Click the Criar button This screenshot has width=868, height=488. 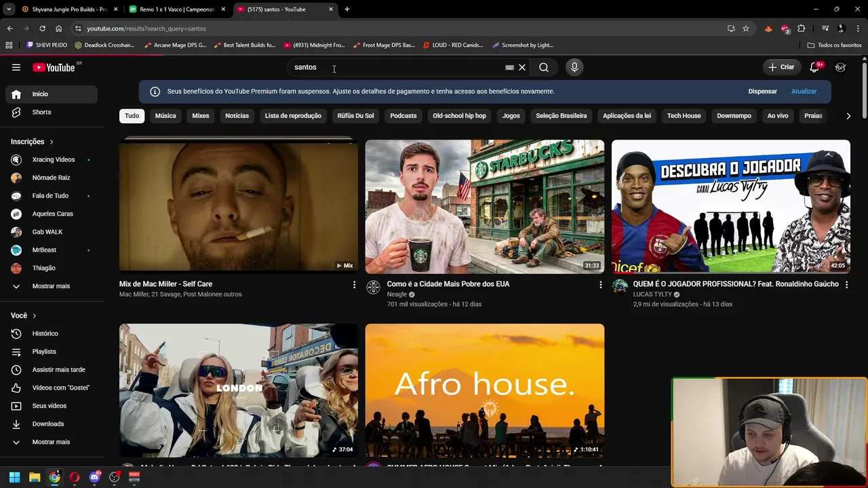[x=781, y=67]
